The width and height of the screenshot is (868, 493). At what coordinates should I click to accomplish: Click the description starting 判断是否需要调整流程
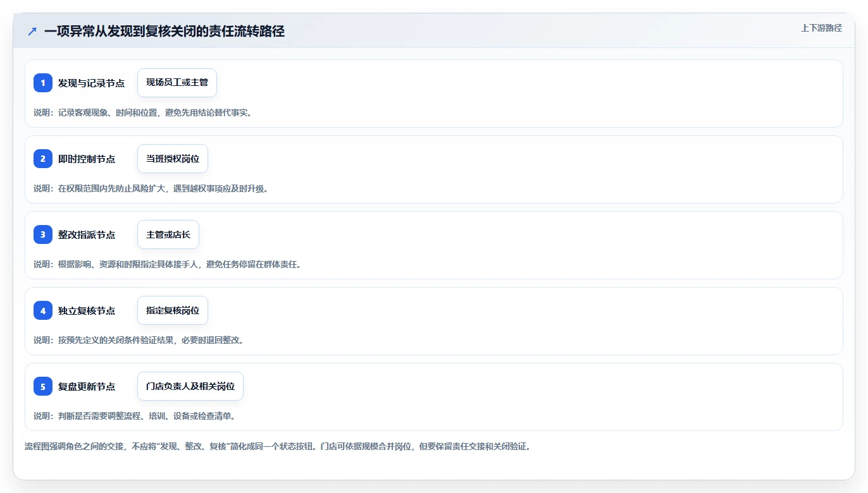[134, 416]
